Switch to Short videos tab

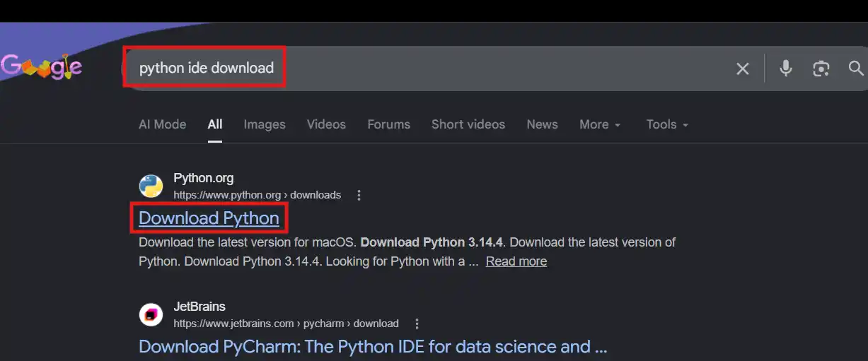[x=468, y=124]
